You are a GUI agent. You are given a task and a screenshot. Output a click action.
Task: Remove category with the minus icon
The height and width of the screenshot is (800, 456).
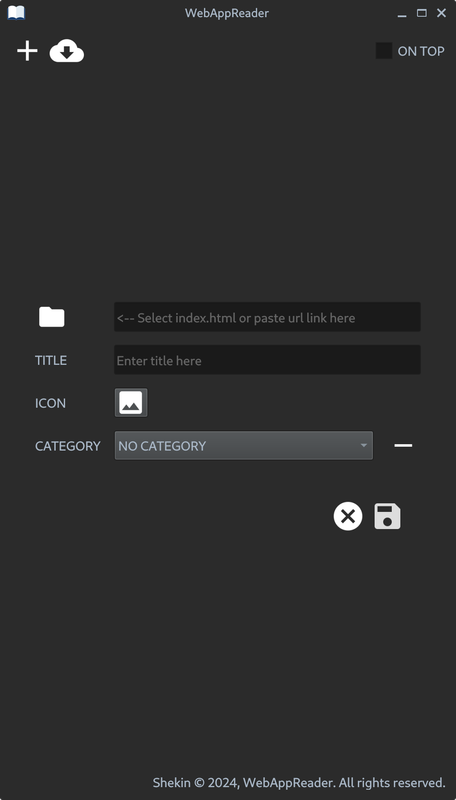pos(403,445)
